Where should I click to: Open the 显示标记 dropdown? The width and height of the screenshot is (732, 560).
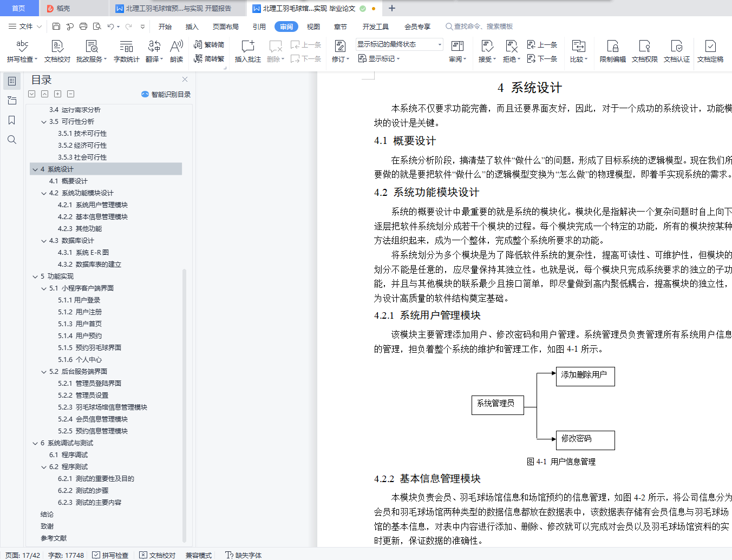(x=378, y=58)
